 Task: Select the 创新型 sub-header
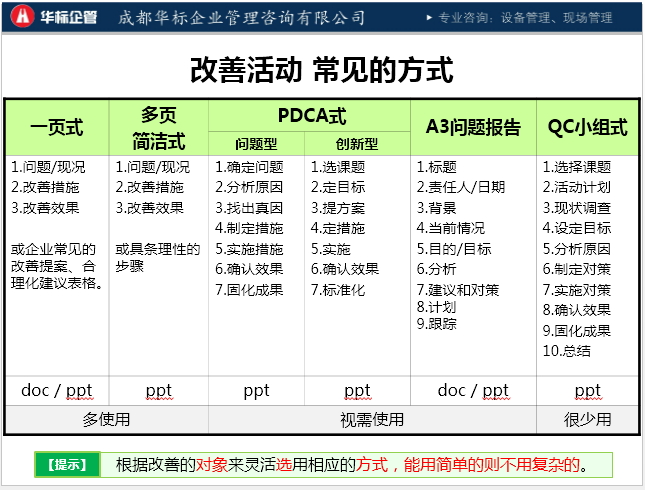point(357,143)
